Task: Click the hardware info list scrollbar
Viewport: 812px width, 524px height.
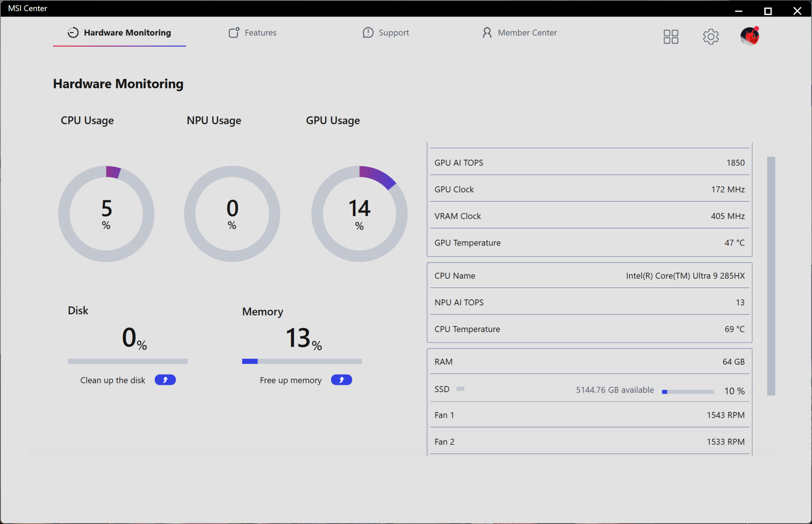Action: (771, 276)
